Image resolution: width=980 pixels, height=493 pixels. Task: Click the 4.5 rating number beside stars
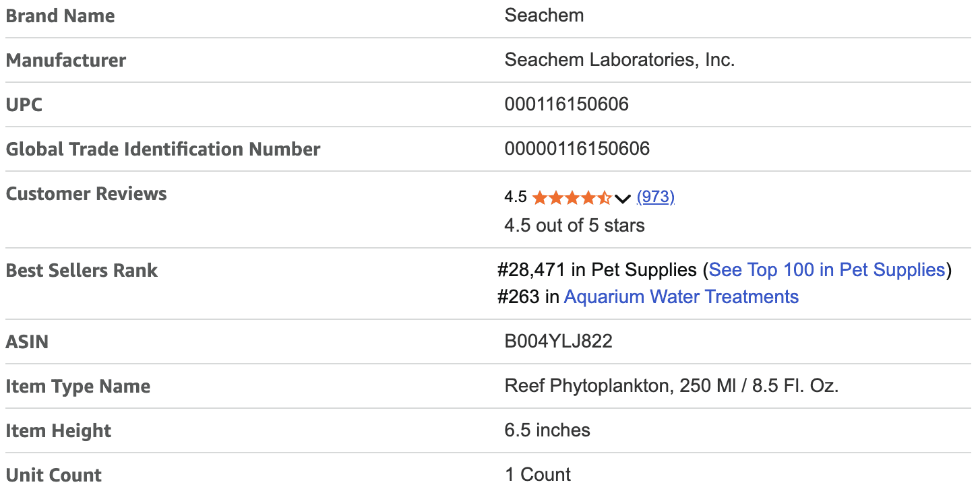516,197
